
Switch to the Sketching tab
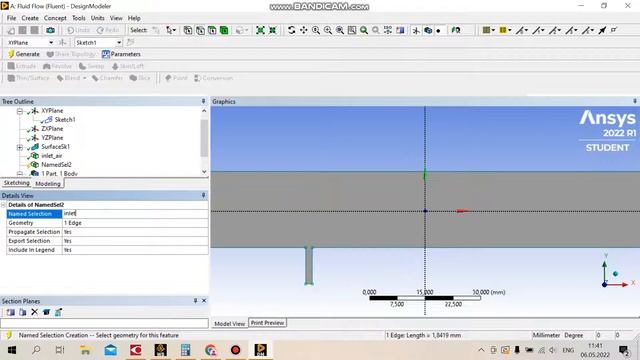click(x=17, y=183)
